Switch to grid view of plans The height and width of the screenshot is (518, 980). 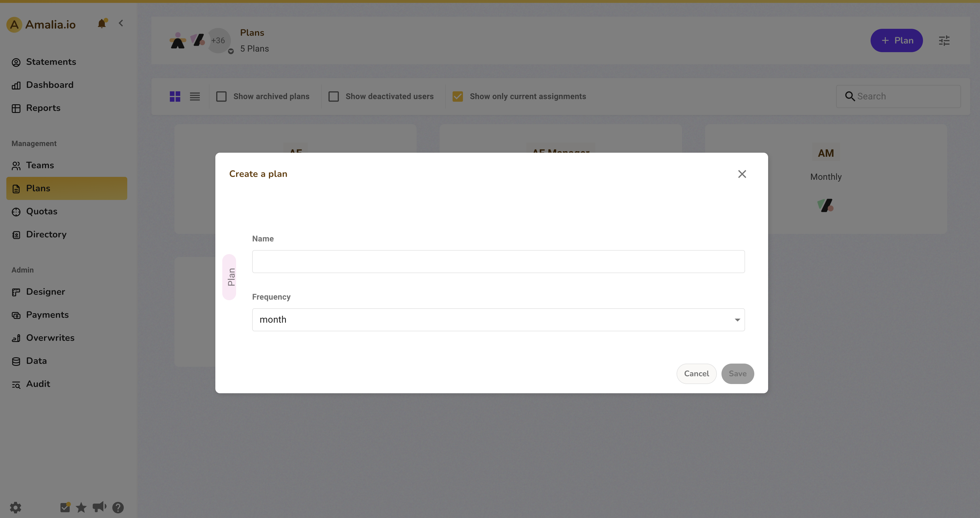tap(175, 97)
